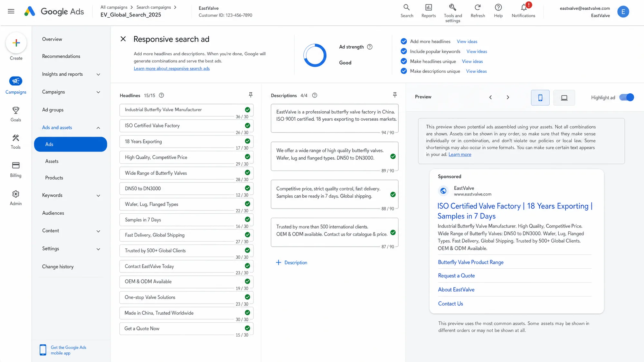Click the Search magnifier icon
The image size is (644, 362).
coord(407,7)
